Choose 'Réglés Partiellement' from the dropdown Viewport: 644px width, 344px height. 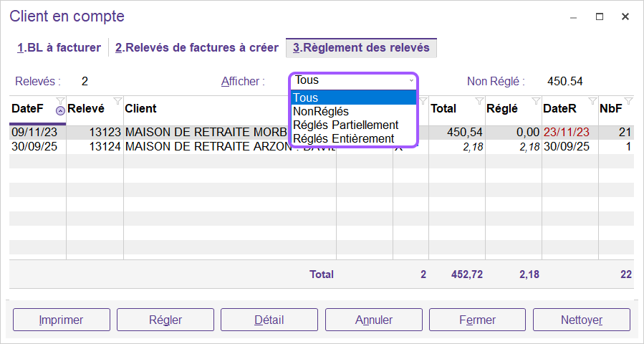click(x=345, y=125)
